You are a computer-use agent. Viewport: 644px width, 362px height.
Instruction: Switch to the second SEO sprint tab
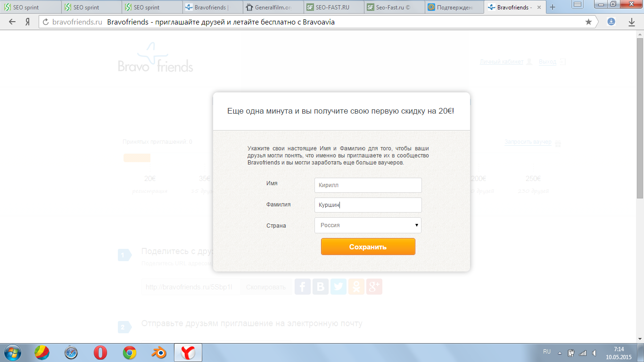click(91, 7)
